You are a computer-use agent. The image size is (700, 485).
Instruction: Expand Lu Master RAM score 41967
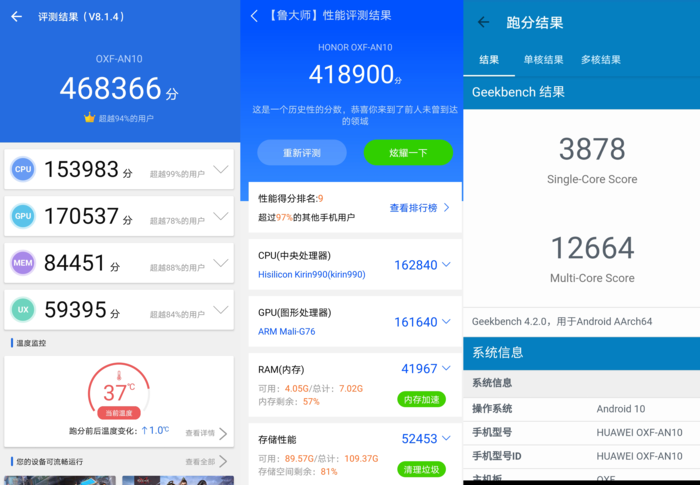[446, 368]
